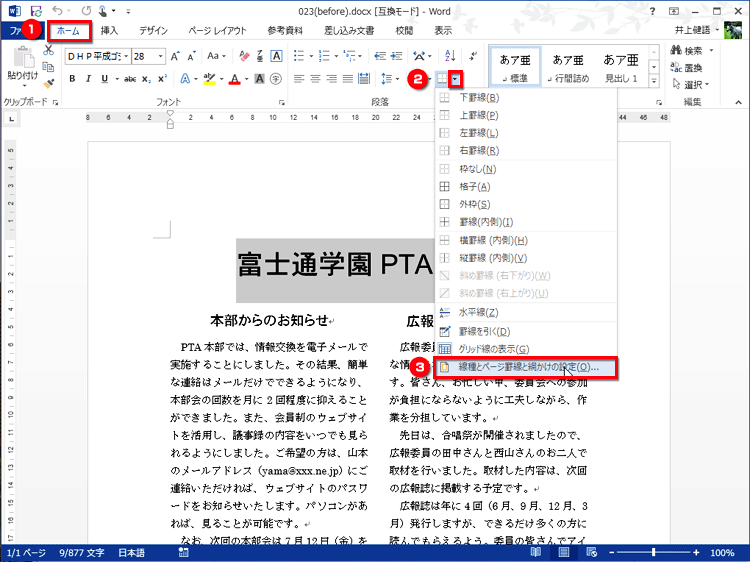Apply enclosed character icon
The image size is (750, 562).
[276, 79]
